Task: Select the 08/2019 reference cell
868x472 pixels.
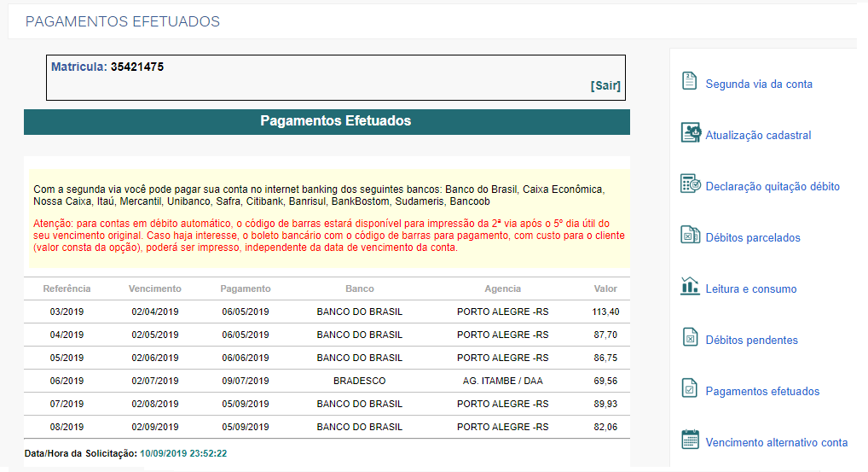Action: point(67,427)
